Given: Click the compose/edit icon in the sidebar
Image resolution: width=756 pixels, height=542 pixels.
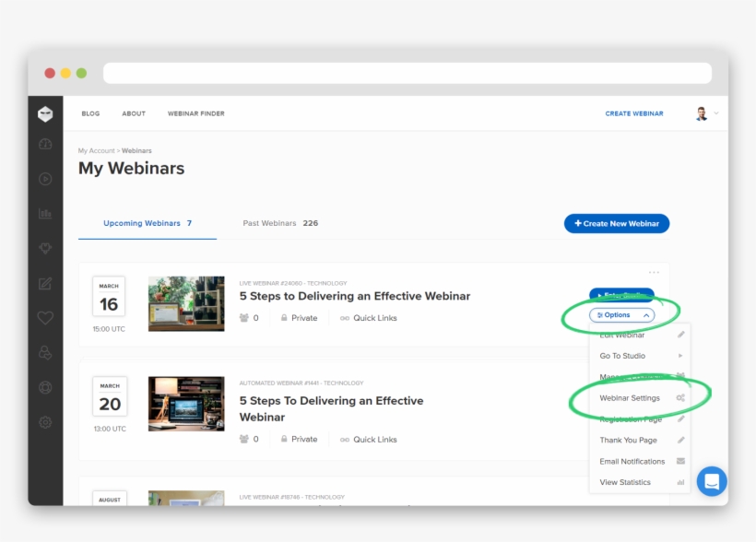Looking at the screenshot, I should point(44,283).
